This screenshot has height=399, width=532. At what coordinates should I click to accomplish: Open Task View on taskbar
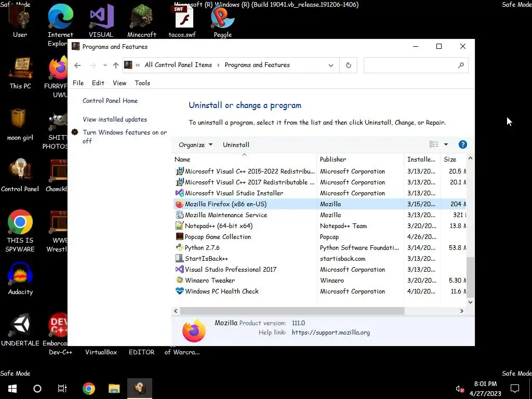click(62, 389)
